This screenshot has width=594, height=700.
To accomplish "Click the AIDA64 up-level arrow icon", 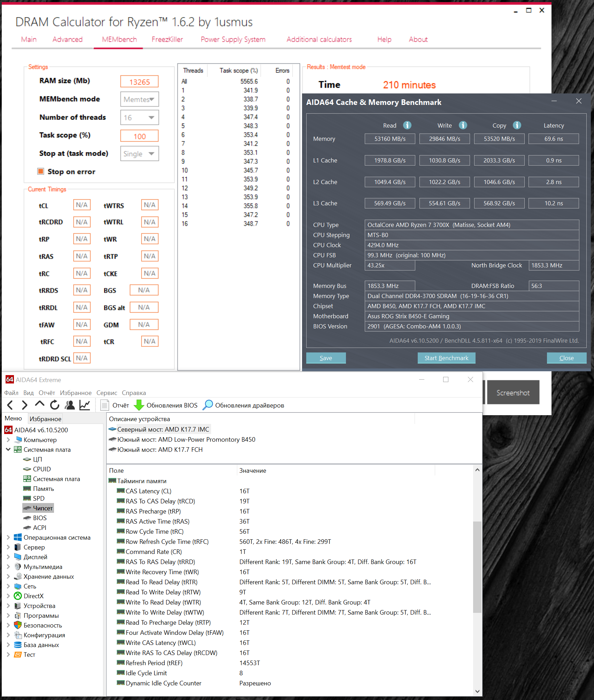I will point(40,404).
